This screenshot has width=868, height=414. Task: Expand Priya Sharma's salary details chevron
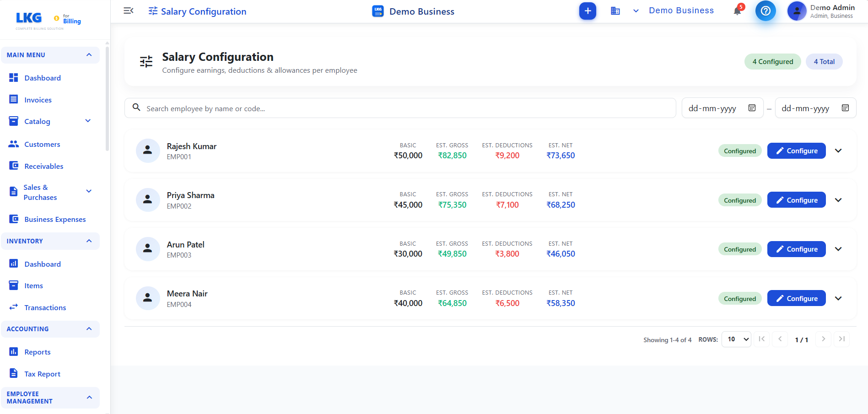tap(838, 200)
